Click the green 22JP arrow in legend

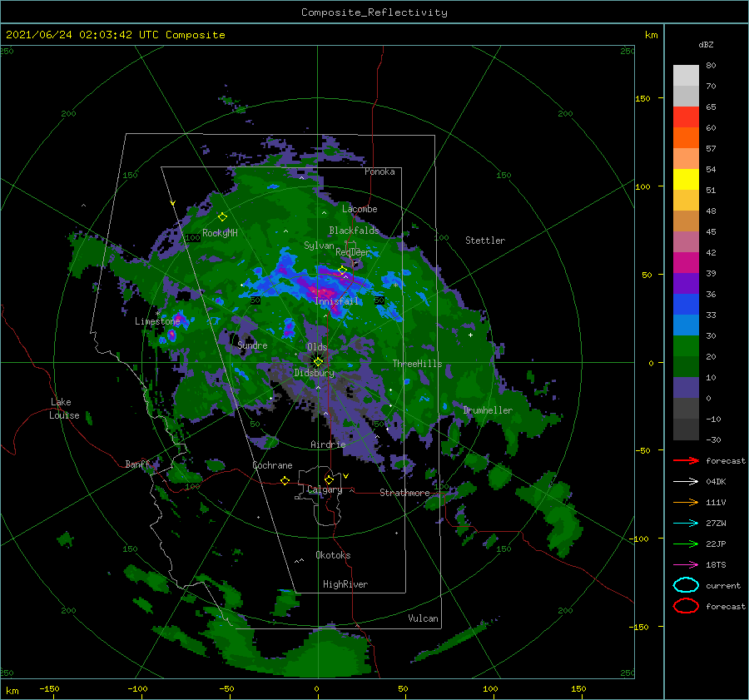pyautogui.click(x=686, y=544)
